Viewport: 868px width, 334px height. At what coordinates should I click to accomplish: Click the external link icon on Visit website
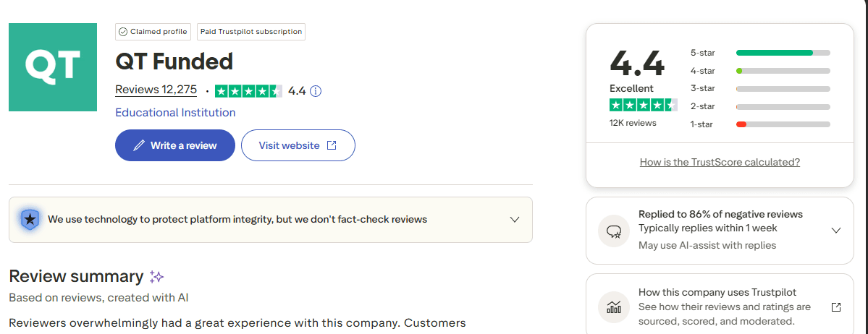pyautogui.click(x=332, y=145)
